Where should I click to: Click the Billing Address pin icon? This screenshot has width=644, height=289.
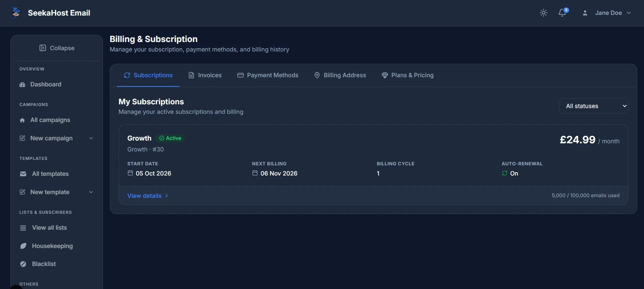(x=317, y=75)
